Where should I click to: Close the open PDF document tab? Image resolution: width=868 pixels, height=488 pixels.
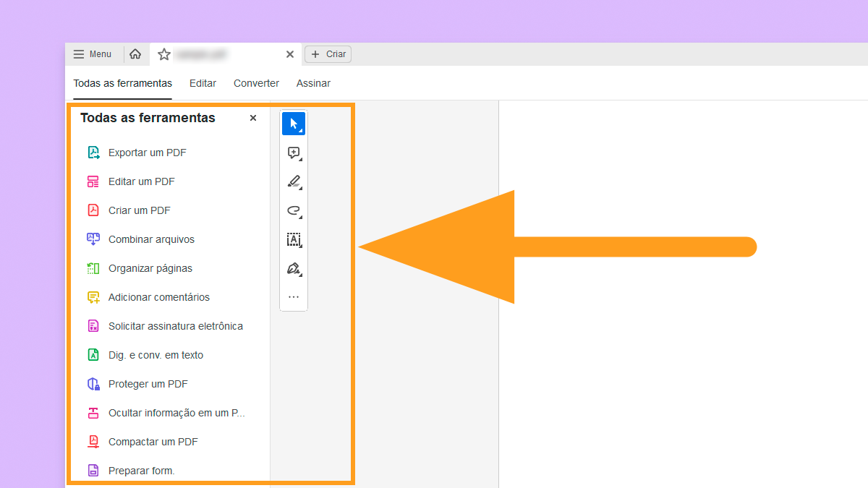coord(290,54)
